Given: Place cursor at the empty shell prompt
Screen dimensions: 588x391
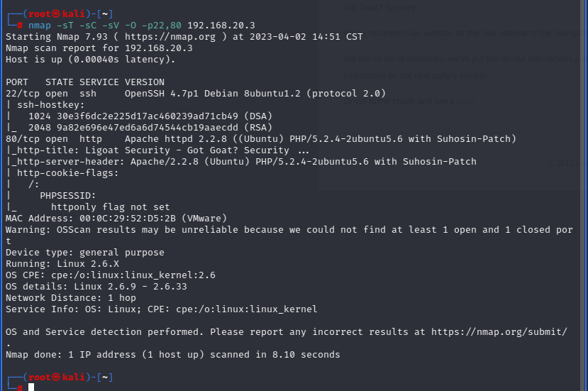Looking at the screenshot, I should 32,387.
